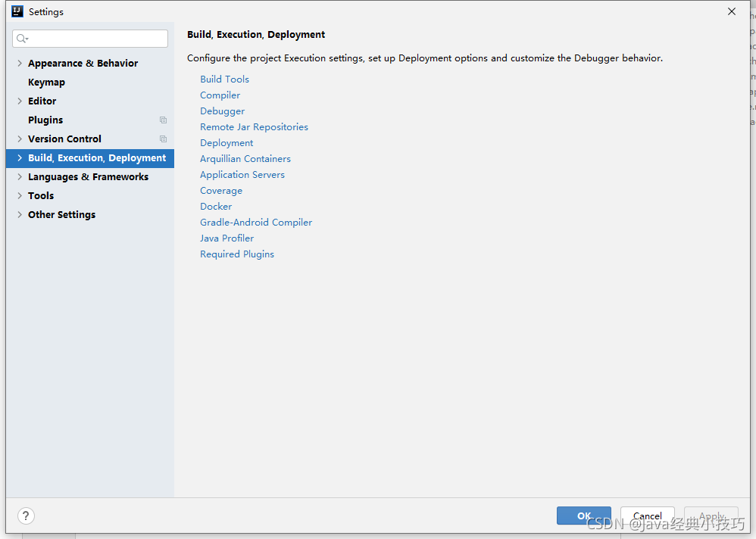Expand the Languages & Frameworks node
This screenshot has width=756, height=539.
(19, 176)
